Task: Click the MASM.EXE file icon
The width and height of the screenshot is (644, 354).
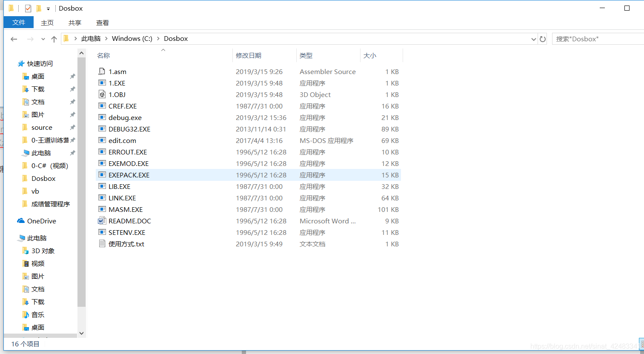Action: coord(102,209)
